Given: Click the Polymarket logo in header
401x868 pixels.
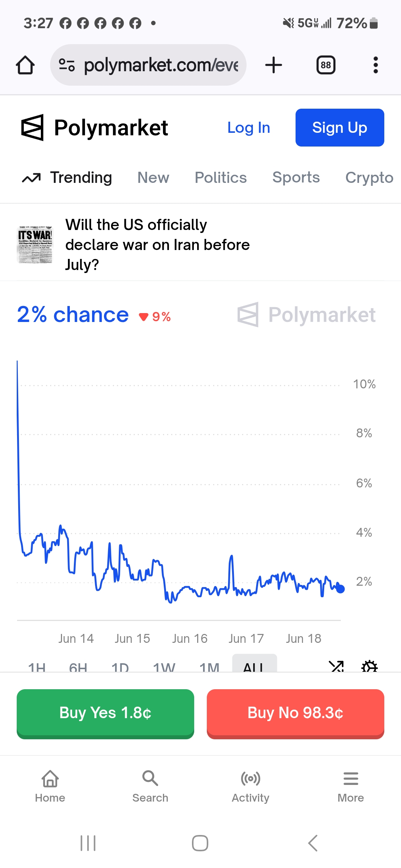Looking at the screenshot, I should (95, 128).
